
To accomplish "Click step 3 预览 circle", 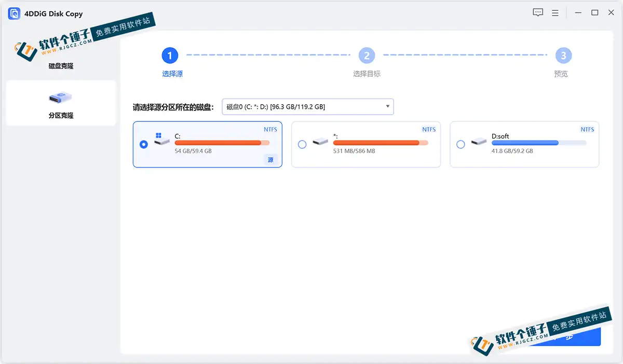I will click(x=563, y=55).
